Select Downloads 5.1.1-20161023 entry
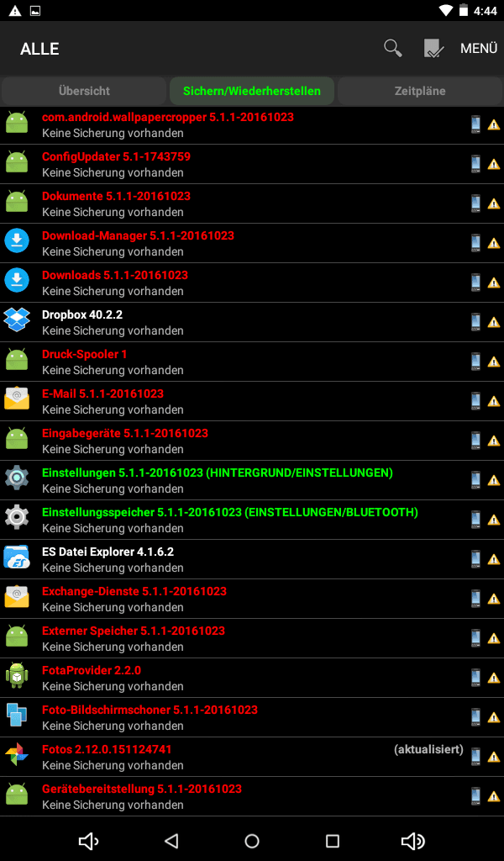This screenshot has height=861, width=504. (252, 283)
